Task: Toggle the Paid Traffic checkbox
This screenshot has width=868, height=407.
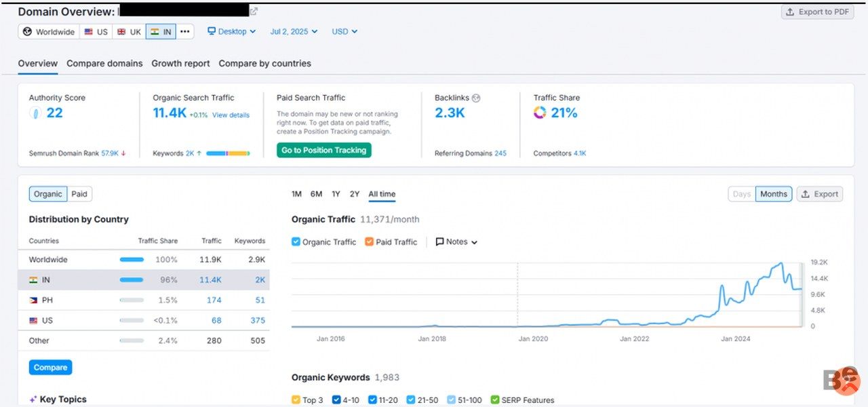Action: click(369, 242)
